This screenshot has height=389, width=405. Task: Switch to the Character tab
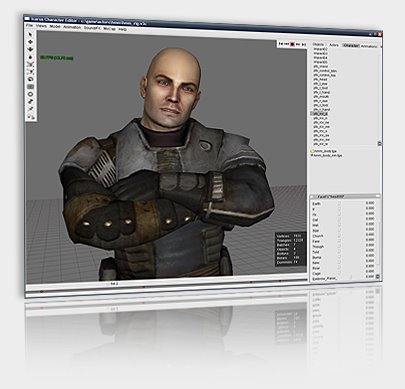click(x=351, y=46)
